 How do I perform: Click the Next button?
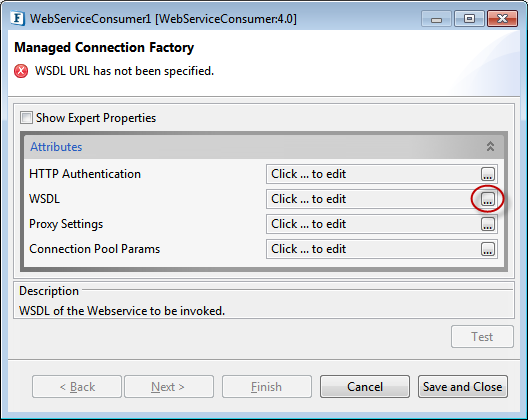click(x=169, y=387)
